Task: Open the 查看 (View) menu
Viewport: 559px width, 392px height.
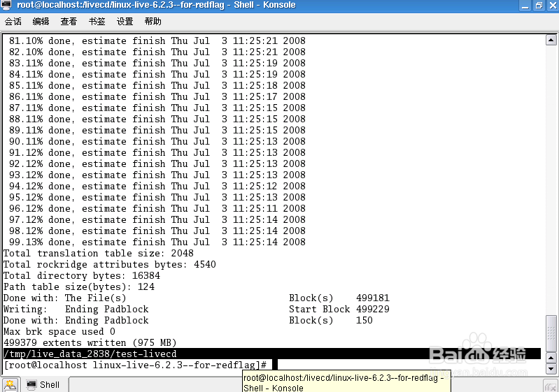Action: (x=69, y=22)
